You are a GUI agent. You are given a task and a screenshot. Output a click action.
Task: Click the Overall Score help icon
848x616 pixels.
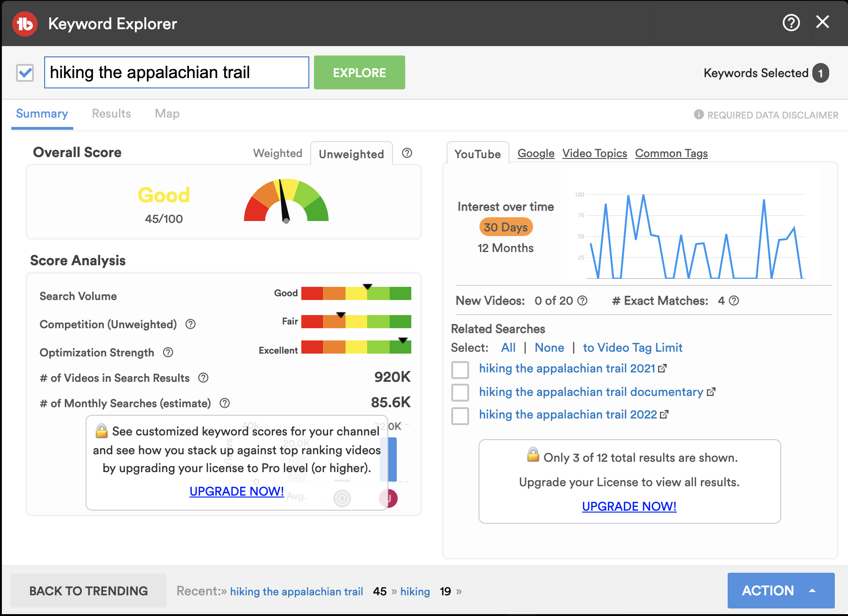tap(407, 153)
